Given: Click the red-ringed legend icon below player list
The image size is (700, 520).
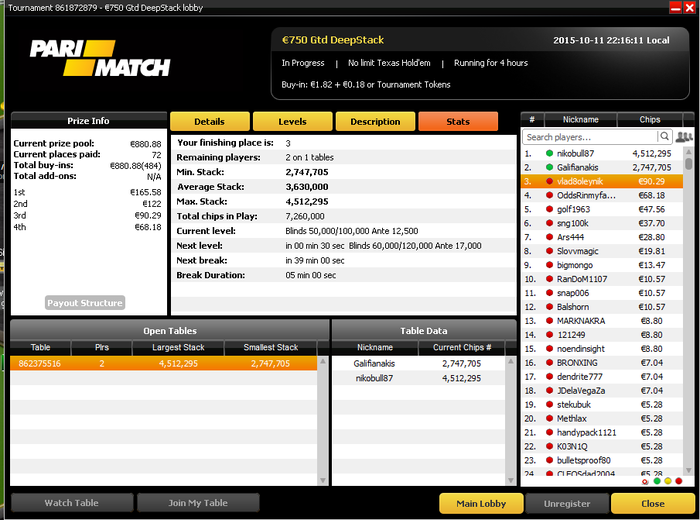Looking at the screenshot, I should [x=645, y=482].
